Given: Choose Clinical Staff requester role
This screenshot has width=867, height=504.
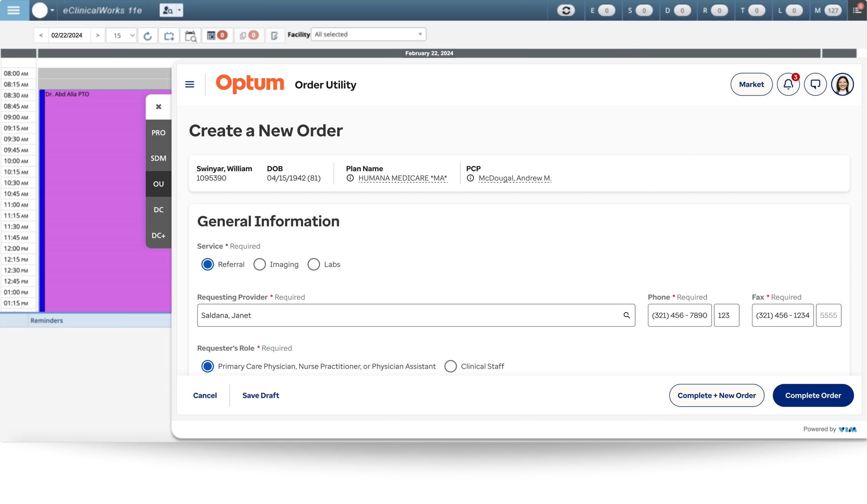Looking at the screenshot, I should (x=450, y=366).
